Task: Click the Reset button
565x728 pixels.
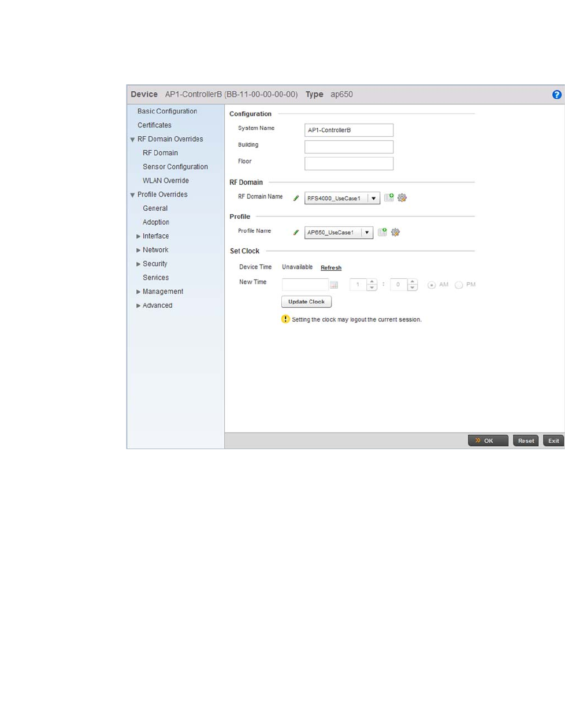Action: (x=526, y=440)
